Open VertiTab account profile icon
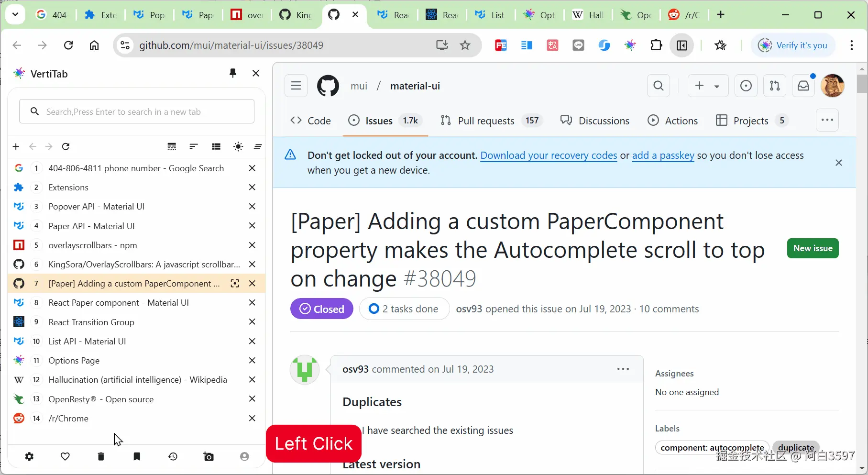The width and height of the screenshot is (868, 475). (x=244, y=456)
